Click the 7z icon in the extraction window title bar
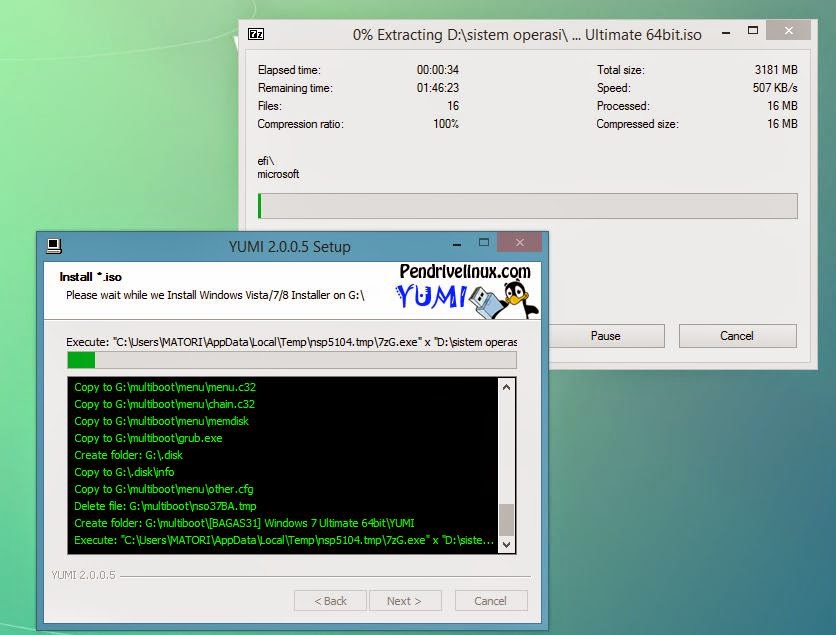836x635 pixels. pyautogui.click(x=256, y=35)
